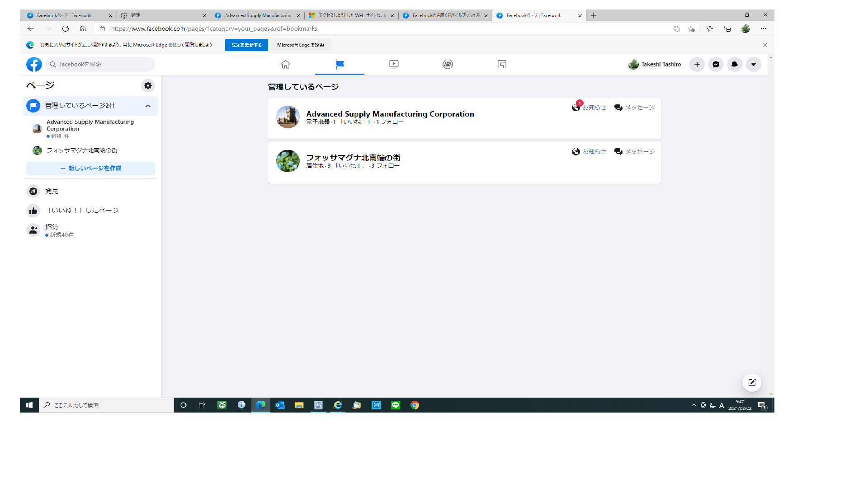This screenshot has height=488, width=868.
Task: Click フォッサマグナ北南端の街 page thumbnail
Action: pos(288,161)
